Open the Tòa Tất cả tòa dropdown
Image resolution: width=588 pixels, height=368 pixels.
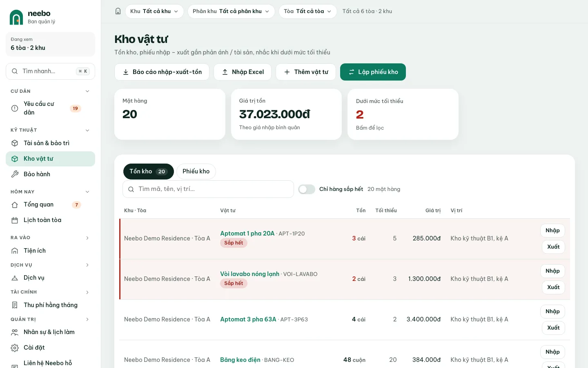[x=307, y=11]
